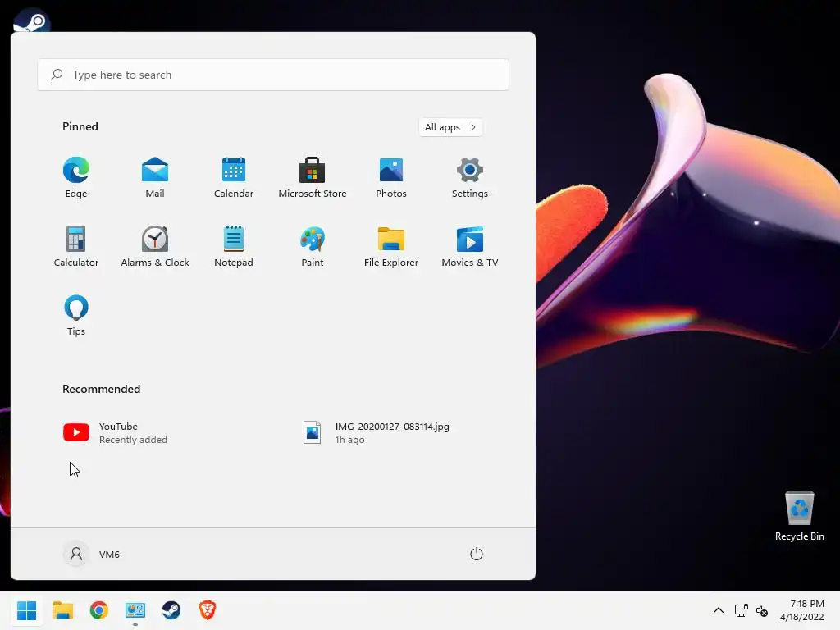Launch the Calculator app

(x=76, y=246)
